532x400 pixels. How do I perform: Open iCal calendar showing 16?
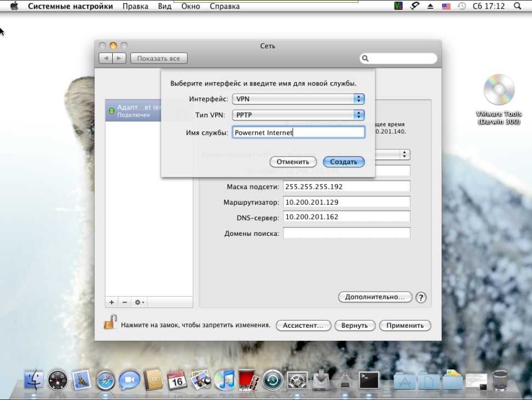coord(177,381)
